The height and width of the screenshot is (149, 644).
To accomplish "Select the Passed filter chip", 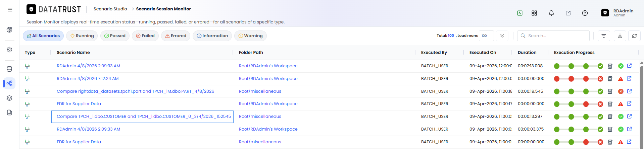I will pyautogui.click(x=115, y=36).
